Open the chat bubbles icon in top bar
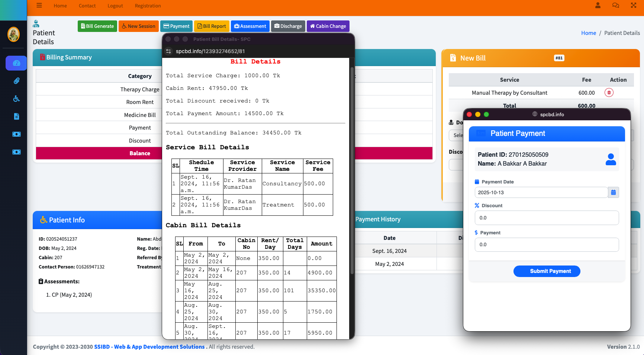 point(616,5)
